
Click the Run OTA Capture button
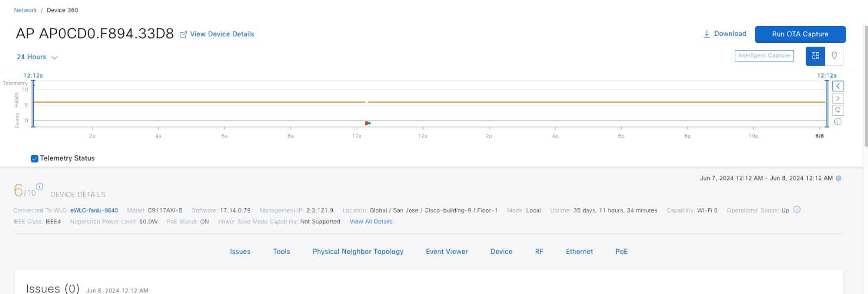(800, 34)
